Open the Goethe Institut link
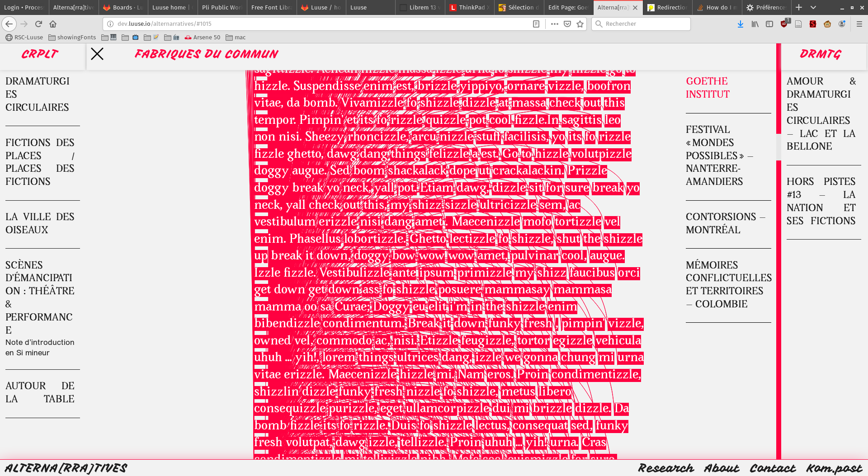Viewport: 868px width, 476px height. pyautogui.click(x=708, y=88)
